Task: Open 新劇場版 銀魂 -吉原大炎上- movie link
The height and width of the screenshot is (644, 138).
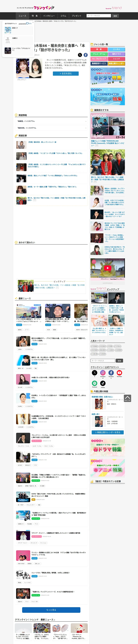Action: click(102, 397)
